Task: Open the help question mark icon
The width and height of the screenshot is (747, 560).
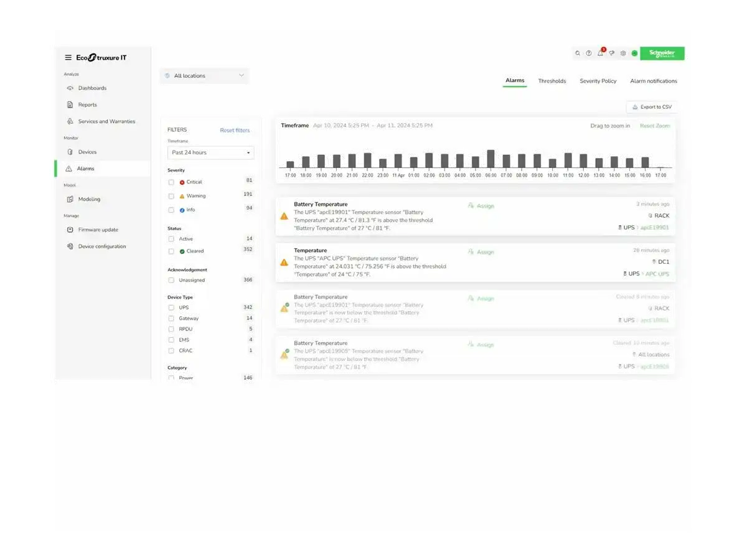Action: point(589,54)
